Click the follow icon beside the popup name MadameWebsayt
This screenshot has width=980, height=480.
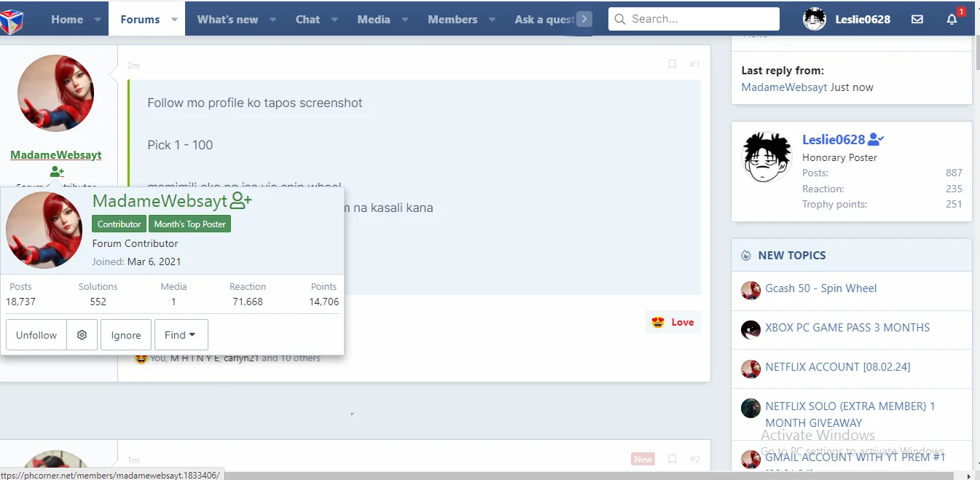(x=240, y=201)
